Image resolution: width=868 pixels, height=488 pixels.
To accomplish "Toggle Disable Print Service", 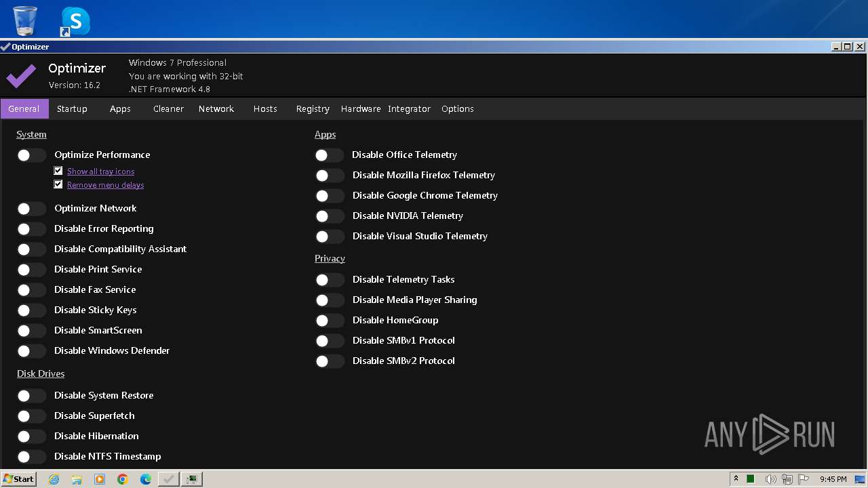I will (x=31, y=270).
